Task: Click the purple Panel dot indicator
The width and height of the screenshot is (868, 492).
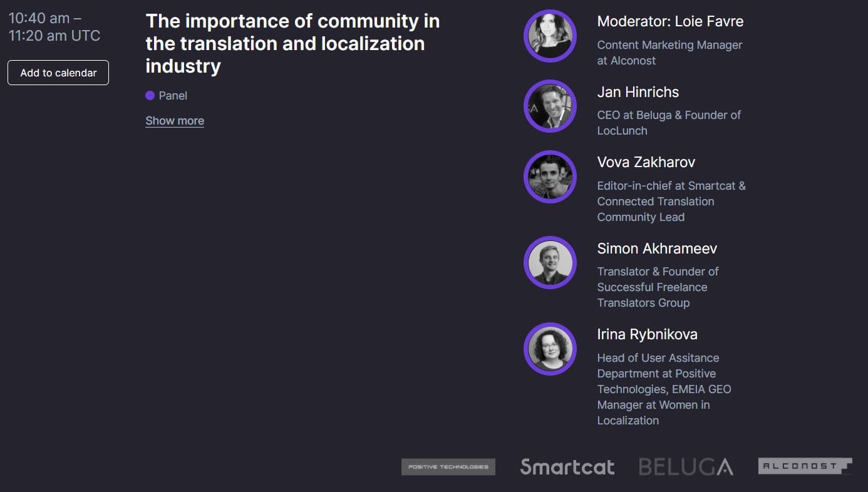Action: [x=150, y=96]
